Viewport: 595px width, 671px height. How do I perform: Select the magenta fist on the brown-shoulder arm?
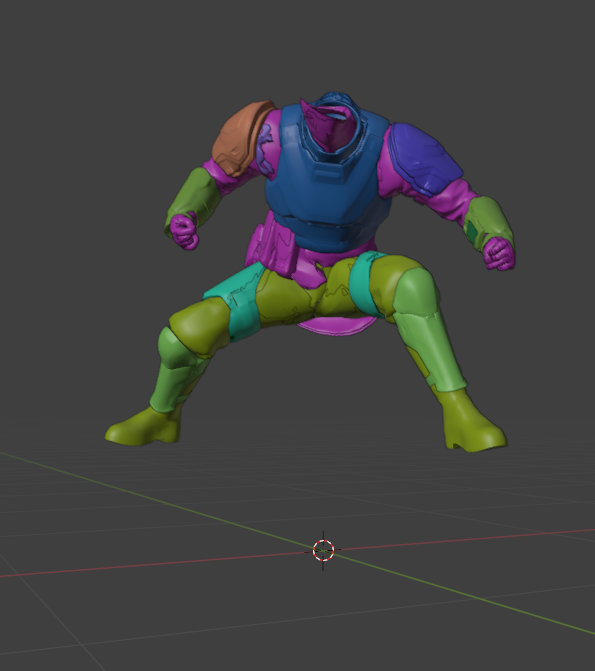coord(185,231)
